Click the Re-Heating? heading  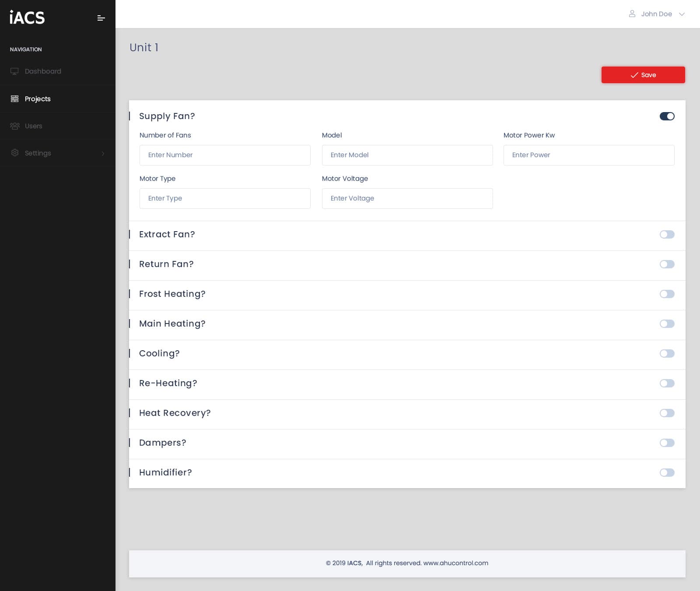[168, 383]
